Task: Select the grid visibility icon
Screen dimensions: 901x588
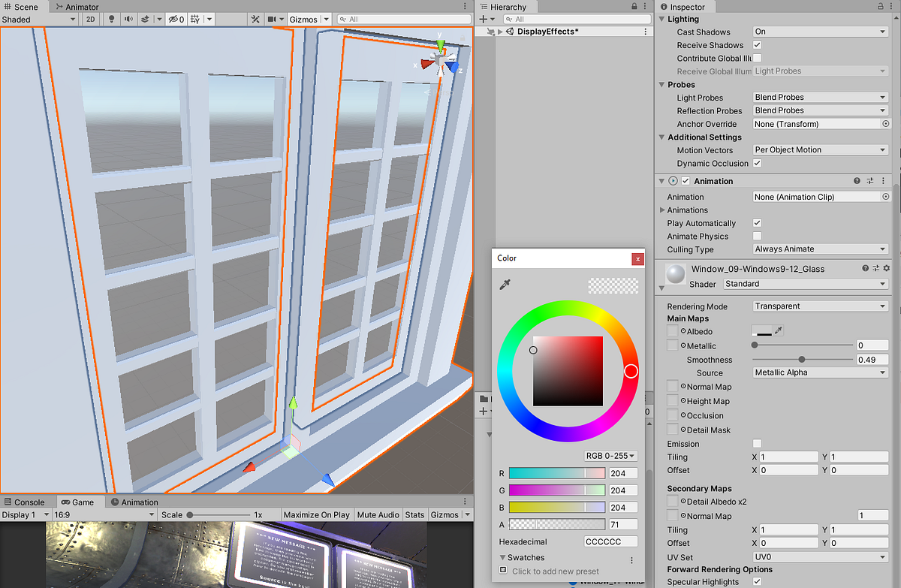Action: (x=194, y=19)
